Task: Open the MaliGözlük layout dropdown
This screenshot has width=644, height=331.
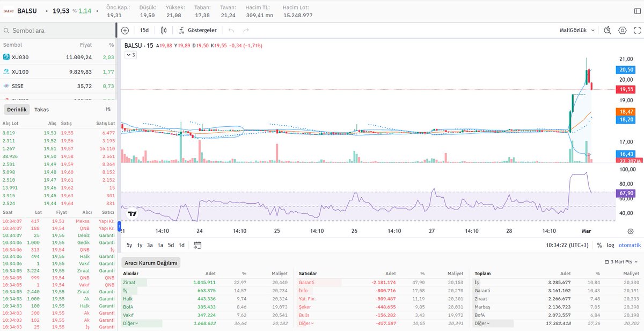Action: point(577,31)
